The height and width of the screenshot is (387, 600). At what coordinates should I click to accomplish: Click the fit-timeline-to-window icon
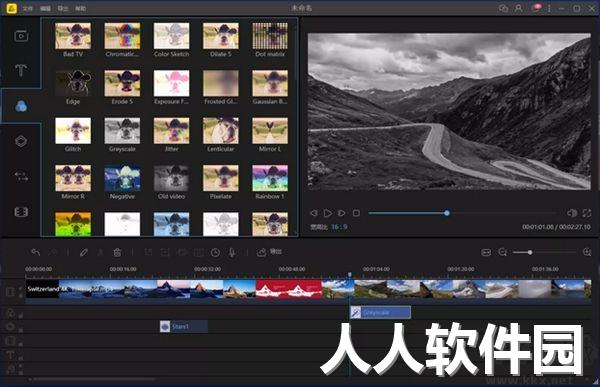[x=486, y=252]
